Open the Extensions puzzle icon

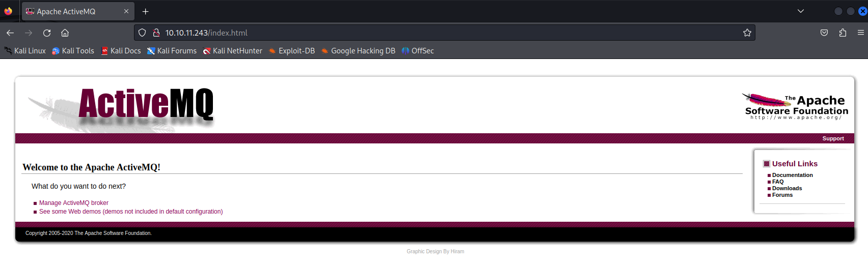pos(843,33)
